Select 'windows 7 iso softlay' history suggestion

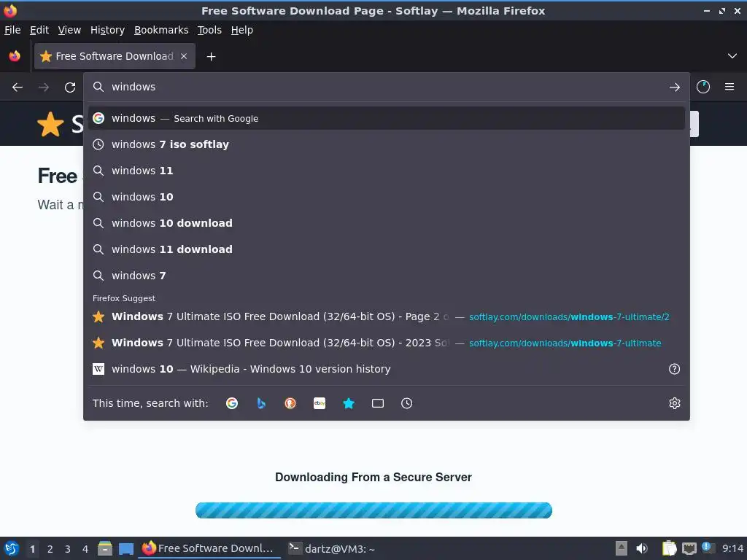(x=387, y=144)
